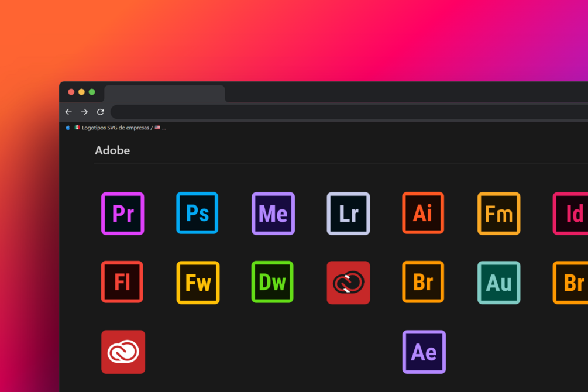
Task: Click the Media Encoder (Me) icon
Action: (273, 214)
